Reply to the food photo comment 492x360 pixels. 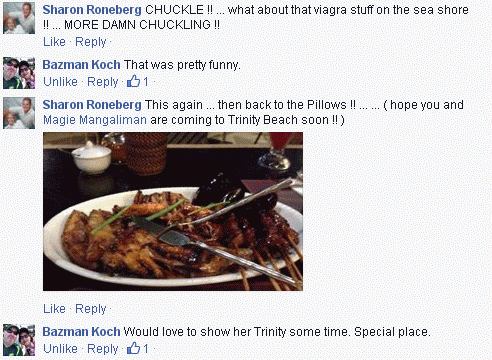tap(90, 309)
